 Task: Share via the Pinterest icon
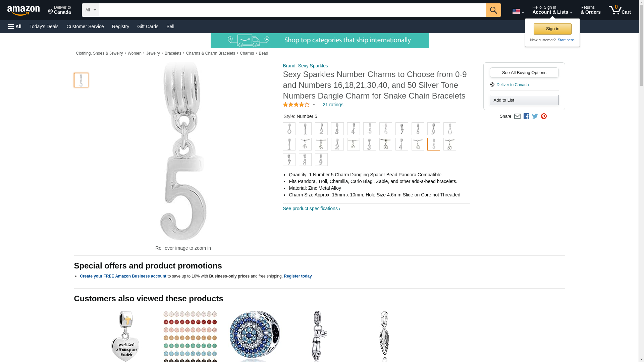tap(544, 116)
